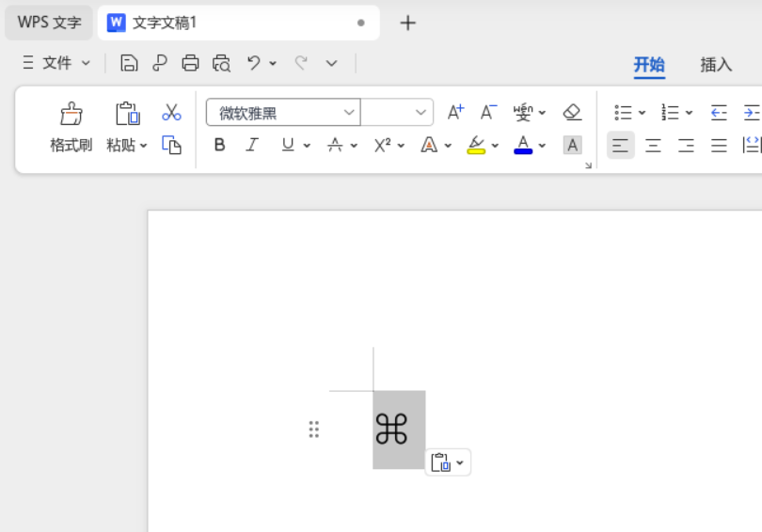Open the text effects dropdown arrow
Image resolution: width=762 pixels, height=532 pixels.
coord(448,145)
